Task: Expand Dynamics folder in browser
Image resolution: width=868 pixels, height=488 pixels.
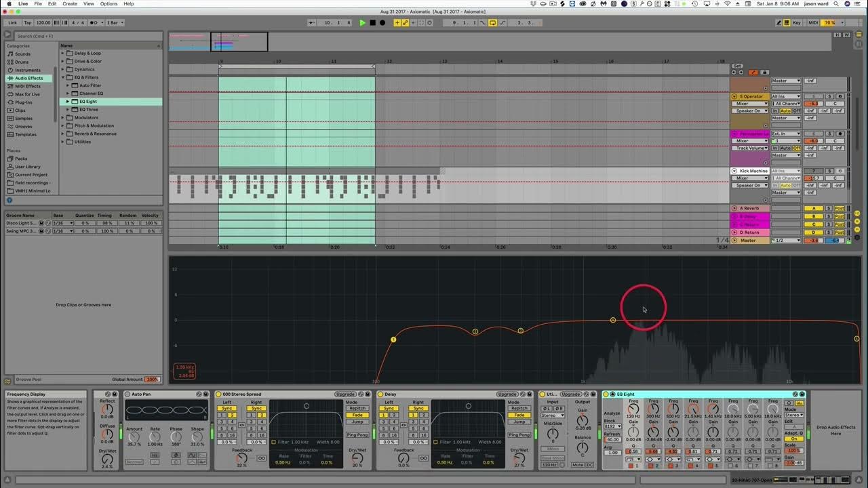Action: 63,69
